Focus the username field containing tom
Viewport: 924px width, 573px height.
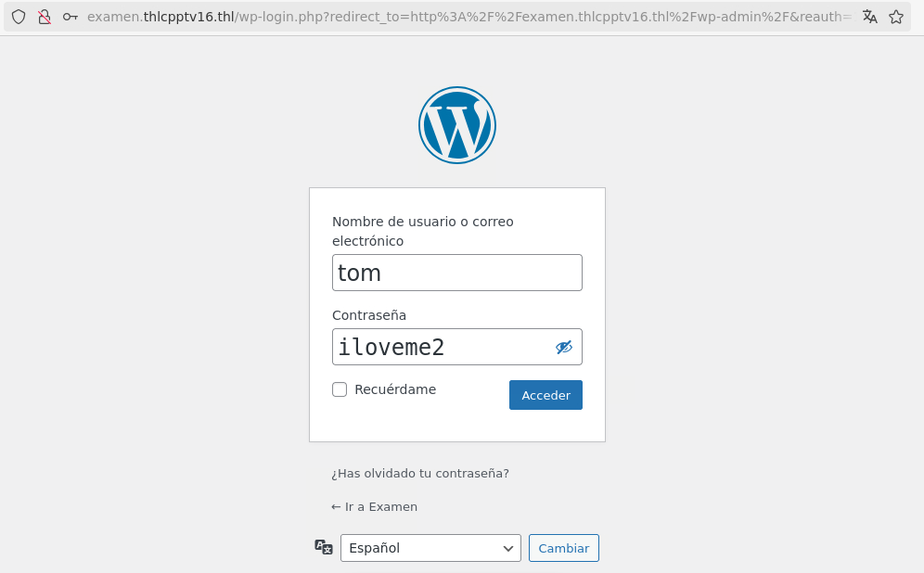(x=457, y=273)
